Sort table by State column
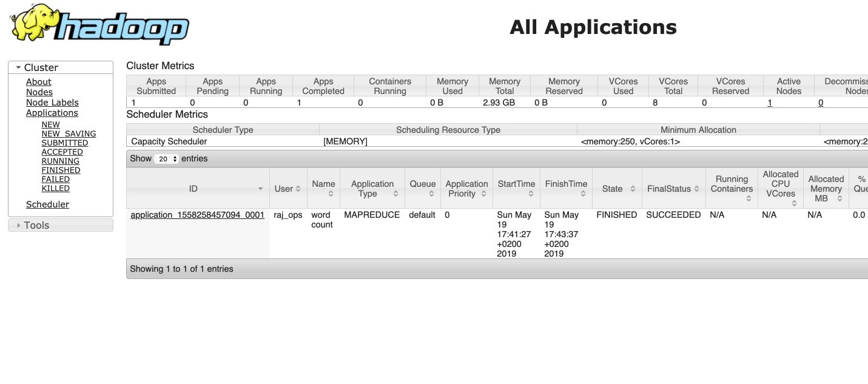 tap(617, 189)
